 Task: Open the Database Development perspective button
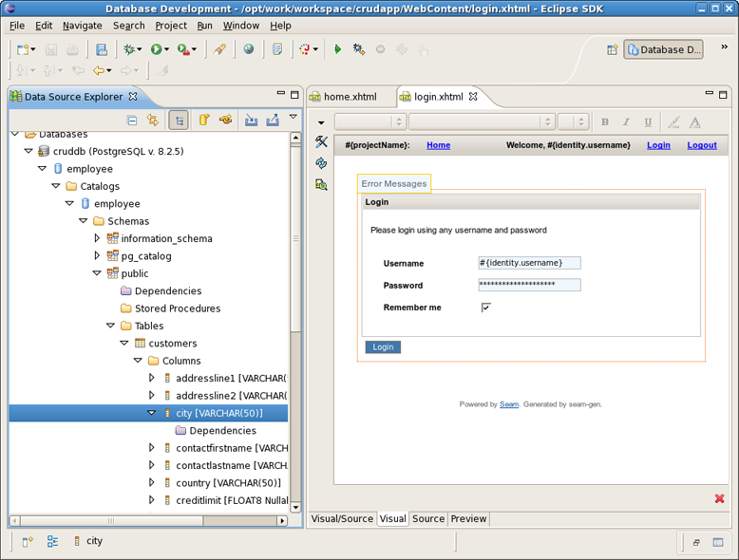(664, 50)
